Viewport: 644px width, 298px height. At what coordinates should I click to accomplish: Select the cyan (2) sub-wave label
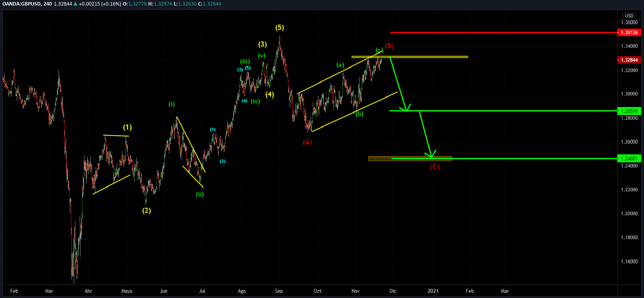point(223,162)
